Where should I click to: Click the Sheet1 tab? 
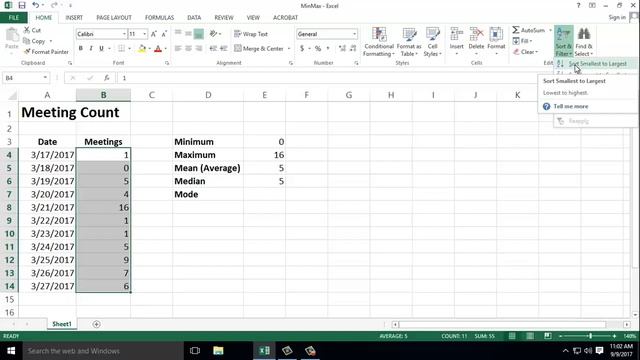point(62,324)
